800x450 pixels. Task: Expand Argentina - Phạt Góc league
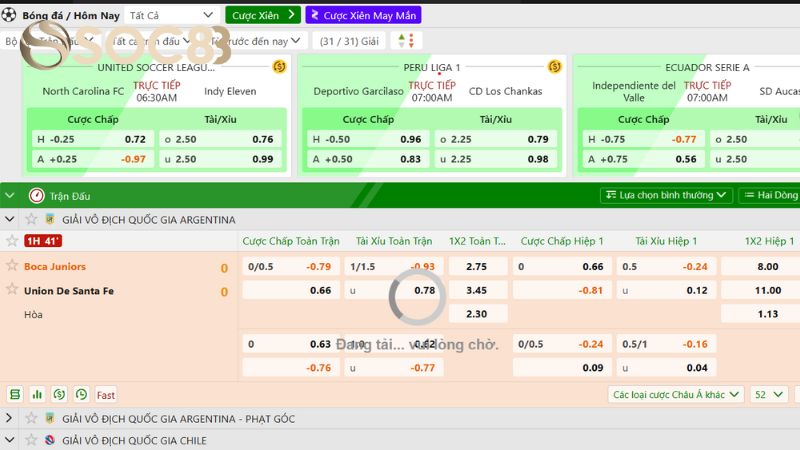[9, 418]
